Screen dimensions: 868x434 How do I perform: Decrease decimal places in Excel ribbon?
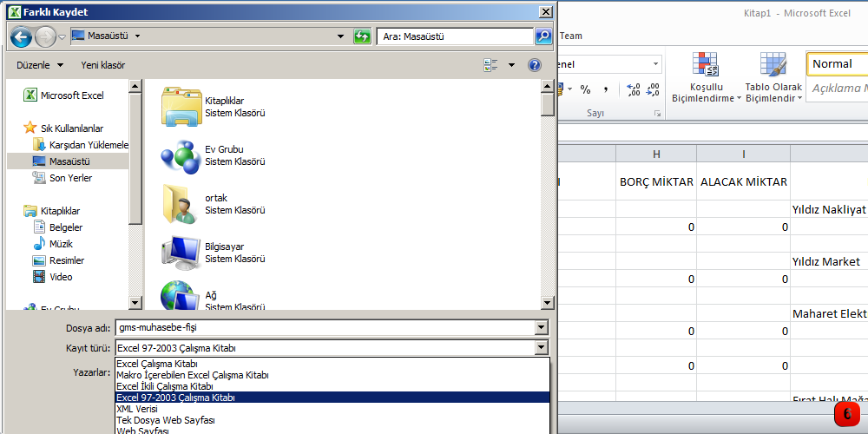[x=653, y=89]
